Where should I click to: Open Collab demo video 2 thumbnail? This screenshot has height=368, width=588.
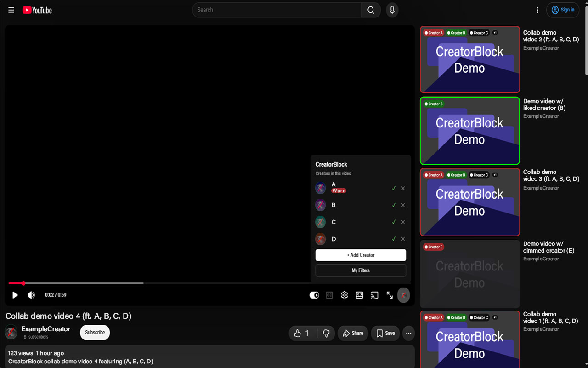coord(470,59)
